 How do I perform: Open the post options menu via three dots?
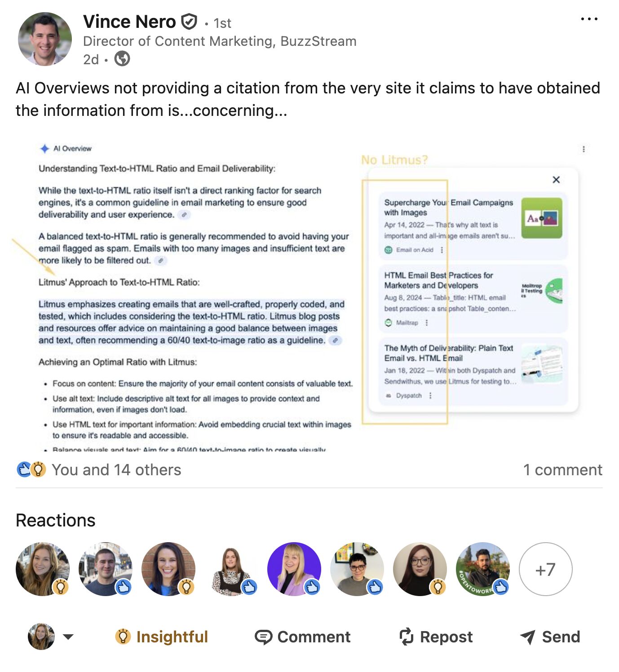[589, 18]
